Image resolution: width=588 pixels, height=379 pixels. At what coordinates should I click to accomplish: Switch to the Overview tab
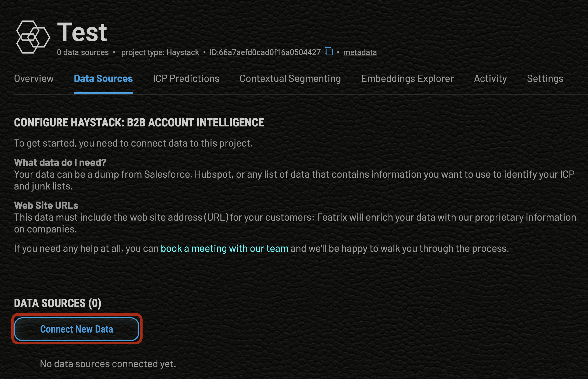(x=34, y=79)
